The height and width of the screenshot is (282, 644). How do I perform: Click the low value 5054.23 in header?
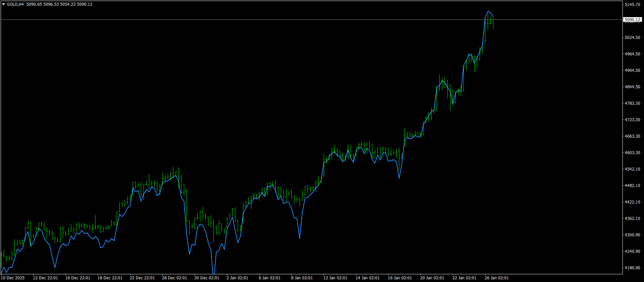click(68, 4)
